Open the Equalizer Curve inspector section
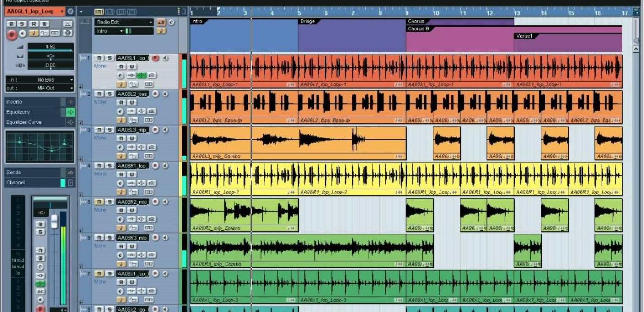The width and height of the screenshot is (644, 312). (x=28, y=121)
